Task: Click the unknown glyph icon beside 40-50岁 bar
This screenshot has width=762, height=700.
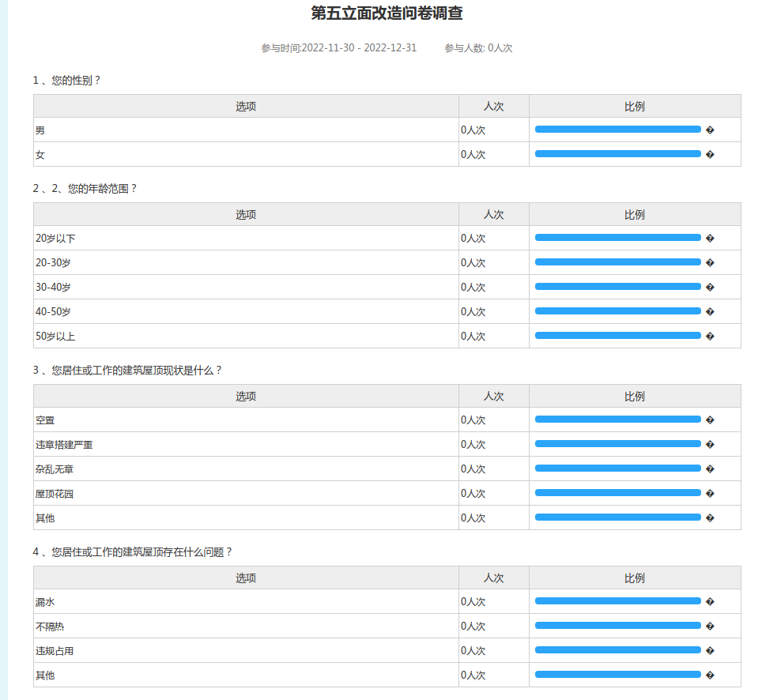Action: point(710,312)
